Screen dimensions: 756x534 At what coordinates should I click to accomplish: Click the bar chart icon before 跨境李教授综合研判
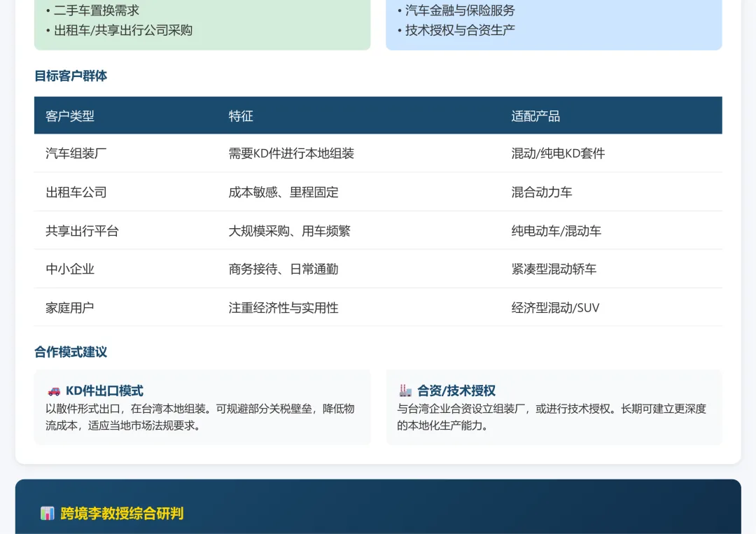click(x=48, y=513)
